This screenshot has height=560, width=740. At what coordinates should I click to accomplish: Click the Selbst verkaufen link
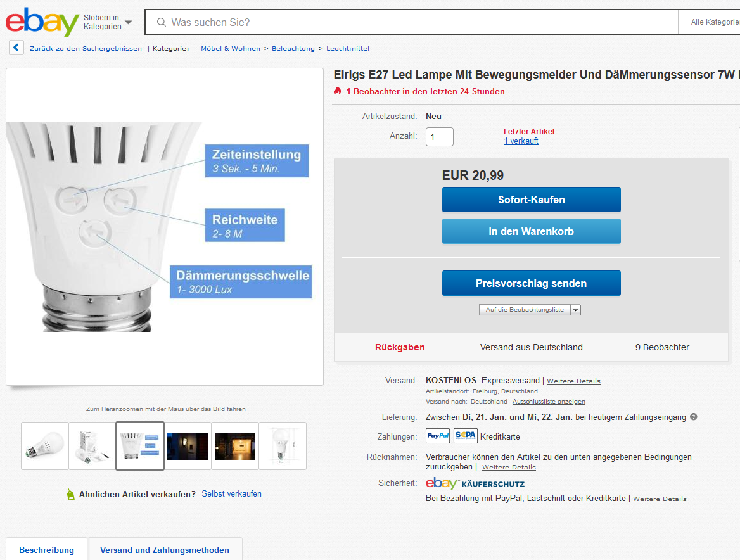coord(231,494)
